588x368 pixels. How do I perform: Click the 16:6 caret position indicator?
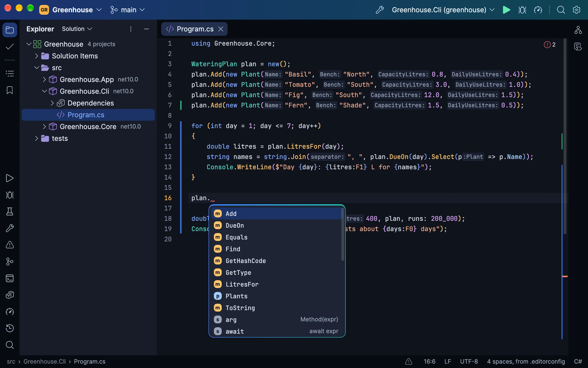pos(429,361)
